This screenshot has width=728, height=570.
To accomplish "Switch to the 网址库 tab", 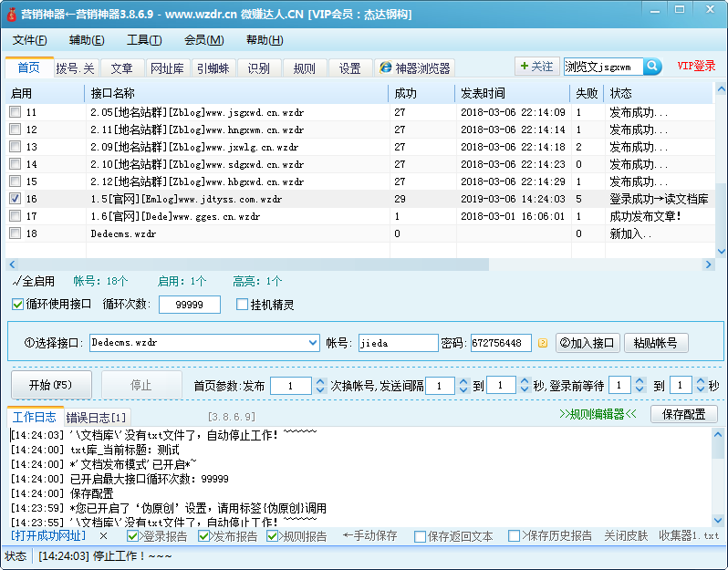I will 167,68.
